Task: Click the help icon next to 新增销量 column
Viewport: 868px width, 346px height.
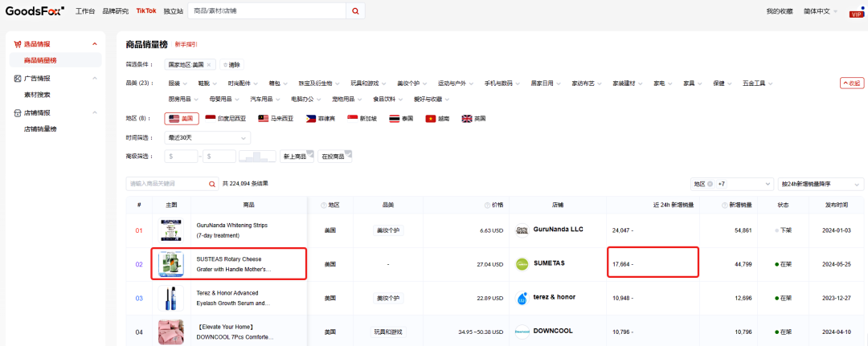Action: (725, 205)
